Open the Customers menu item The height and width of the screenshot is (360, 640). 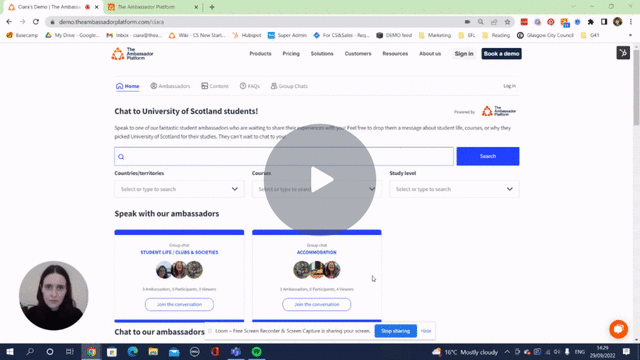pyautogui.click(x=358, y=53)
